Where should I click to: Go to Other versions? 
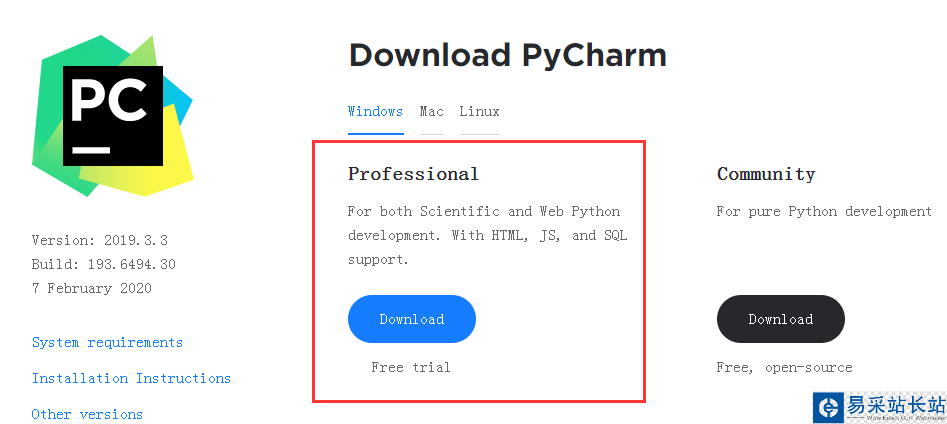[x=87, y=414]
